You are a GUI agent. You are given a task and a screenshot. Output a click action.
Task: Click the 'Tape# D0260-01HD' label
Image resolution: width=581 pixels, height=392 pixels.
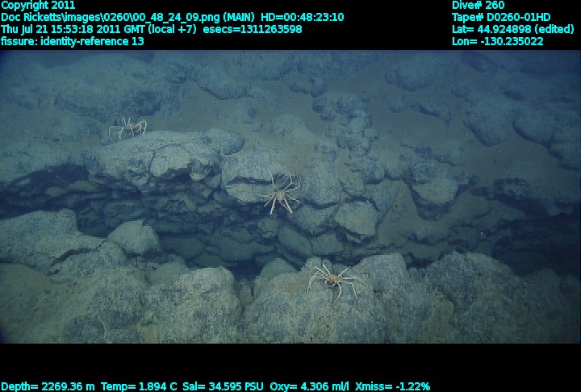(501, 18)
